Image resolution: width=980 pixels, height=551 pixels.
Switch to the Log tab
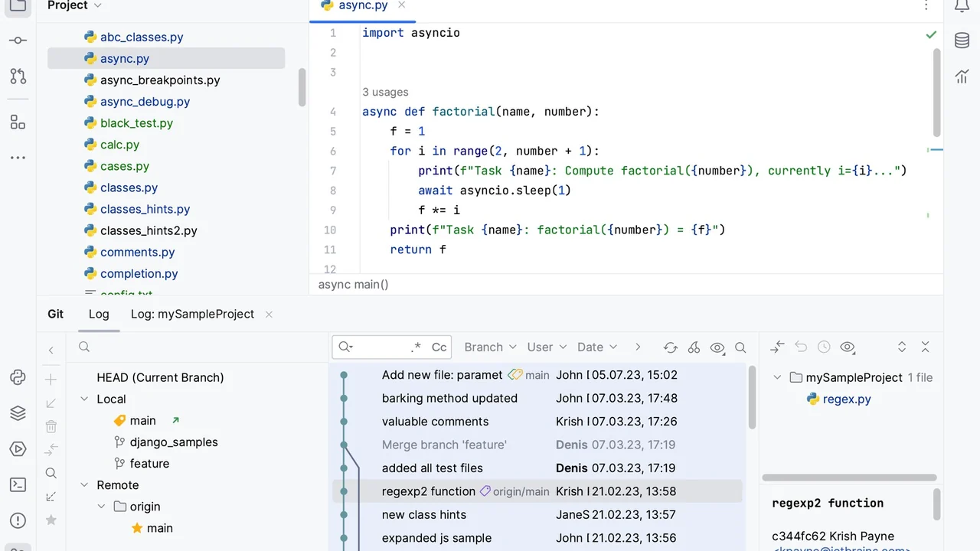[99, 314]
